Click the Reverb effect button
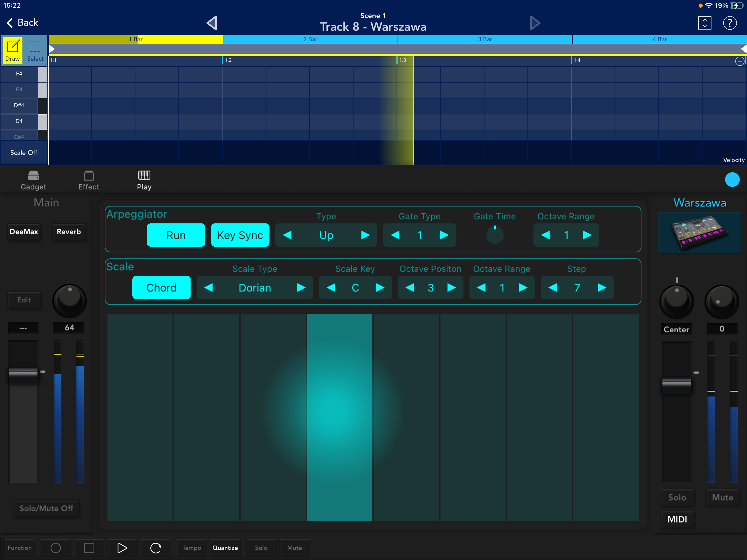747x560 pixels. coord(69,232)
